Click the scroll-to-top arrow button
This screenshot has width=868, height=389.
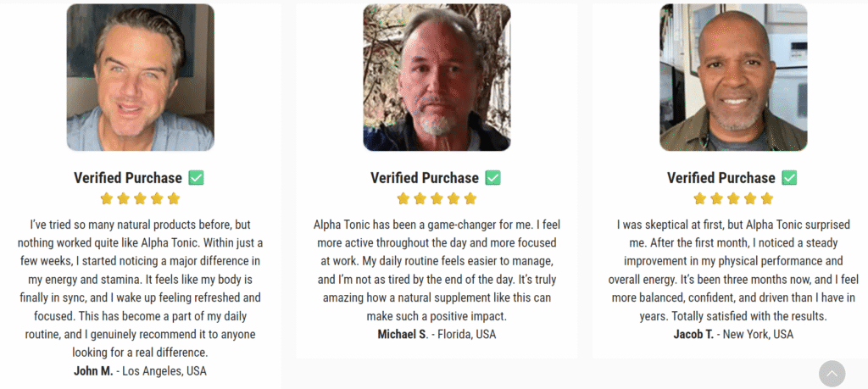click(x=832, y=374)
